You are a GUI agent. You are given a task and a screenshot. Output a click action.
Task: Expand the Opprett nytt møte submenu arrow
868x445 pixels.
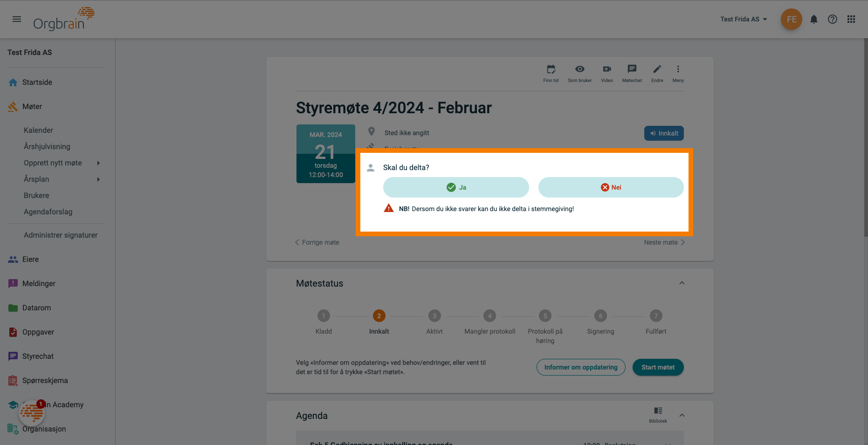pos(98,163)
